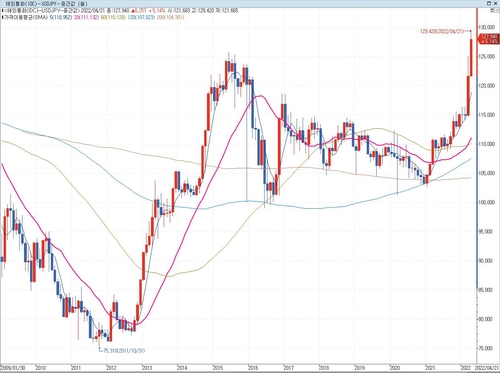Click the 2018 label on the date axis
Viewport: 500px width, 373px height.
[324, 368]
